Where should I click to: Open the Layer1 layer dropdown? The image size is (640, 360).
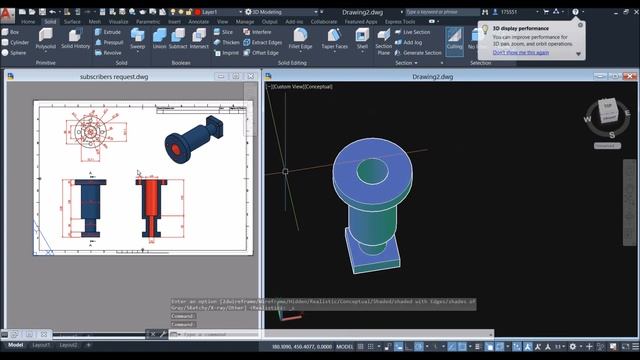pyautogui.click(x=240, y=12)
